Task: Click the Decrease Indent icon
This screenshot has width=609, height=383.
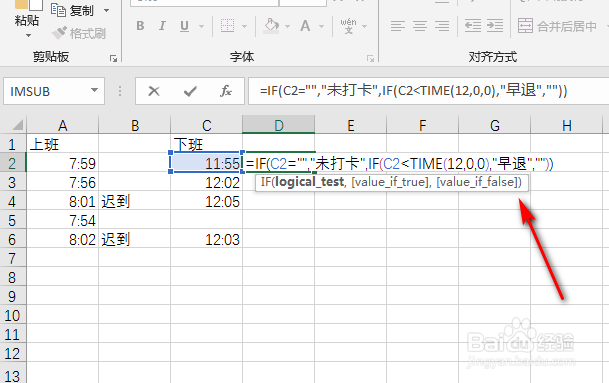Action: point(473,26)
